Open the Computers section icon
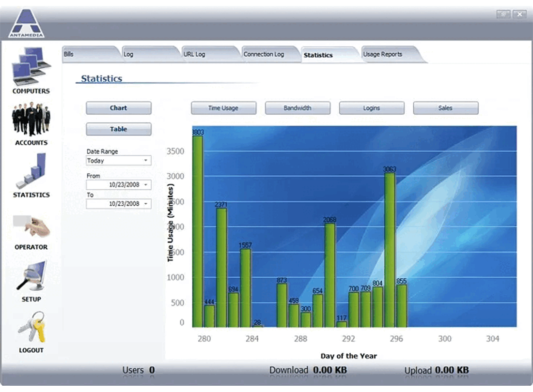This screenshot has height=392, width=533. pos(31,66)
